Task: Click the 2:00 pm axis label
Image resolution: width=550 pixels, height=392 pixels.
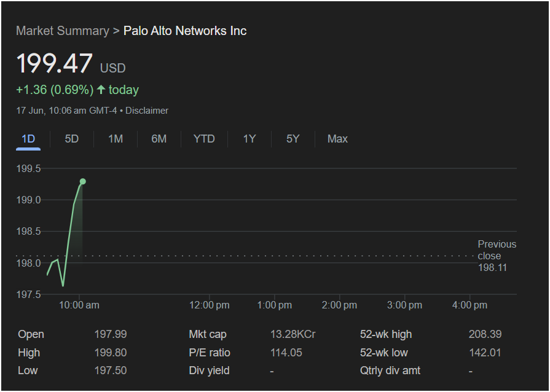Action: pos(340,305)
